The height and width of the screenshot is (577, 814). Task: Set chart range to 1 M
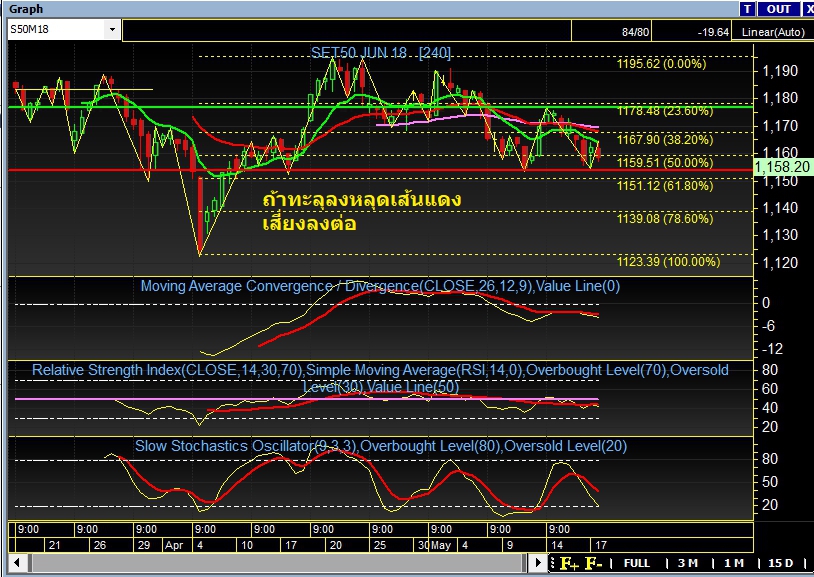[x=734, y=563]
